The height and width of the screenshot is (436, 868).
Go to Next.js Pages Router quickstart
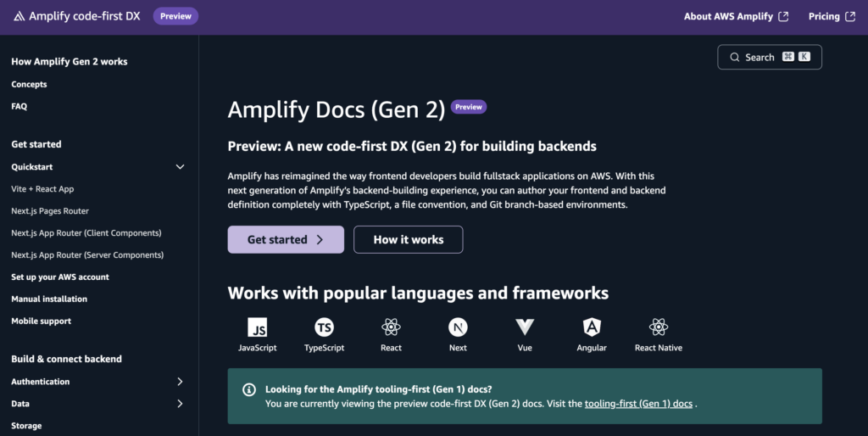[x=50, y=211]
